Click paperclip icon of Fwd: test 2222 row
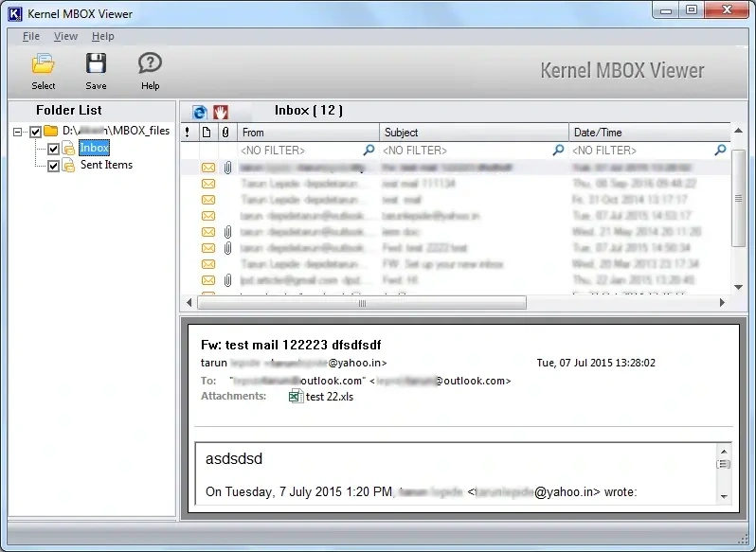This screenshot has width=756, height=552. pyautogui.click(x=227, y=248)
